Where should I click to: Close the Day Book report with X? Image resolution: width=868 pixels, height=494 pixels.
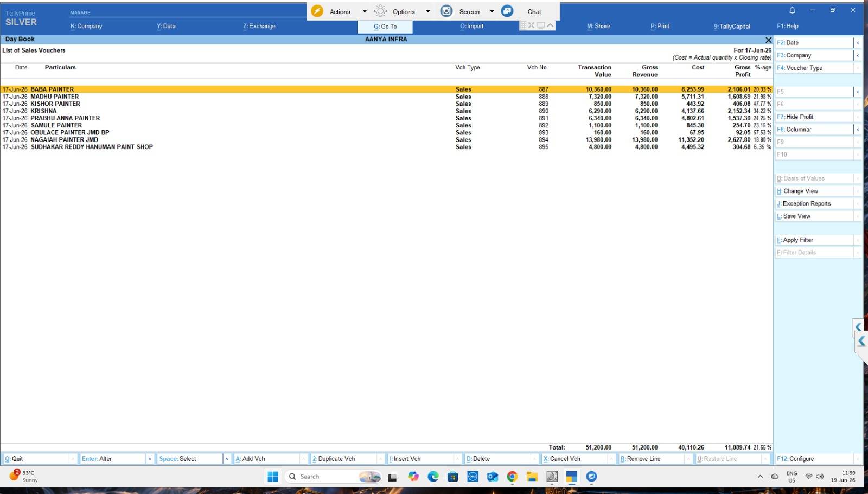click(768, 40)
